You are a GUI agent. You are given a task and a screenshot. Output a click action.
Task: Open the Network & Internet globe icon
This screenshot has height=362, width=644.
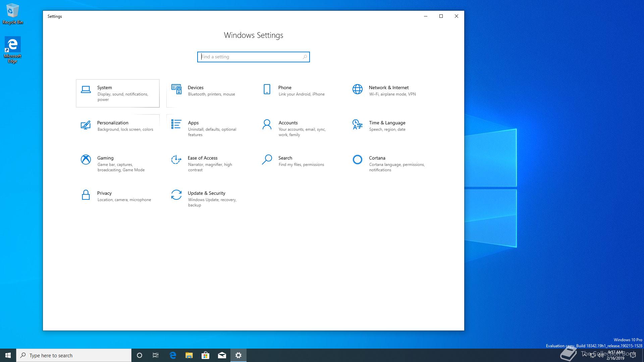[358, 89]
